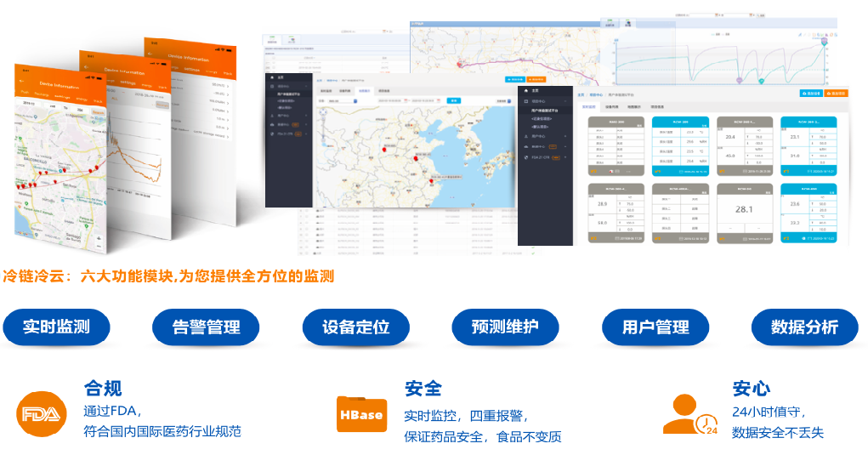868x455 pixels.
Task: Open 项目信息 tab in card dashboard
Action: click(657, 107)
